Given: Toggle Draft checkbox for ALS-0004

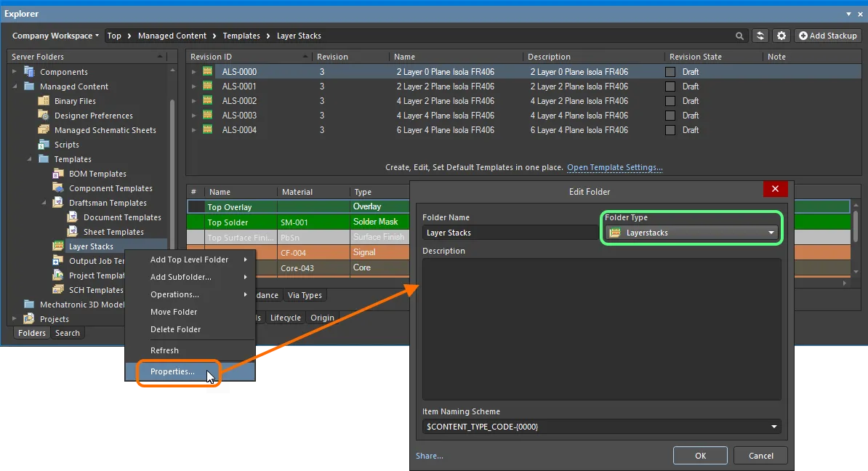Looking at the screenshot, I should click(670, 130).
